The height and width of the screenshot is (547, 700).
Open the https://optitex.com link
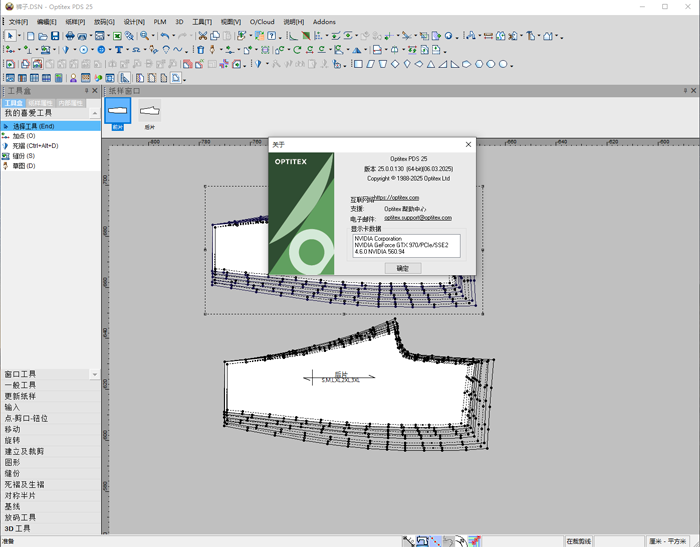point(396,197)
